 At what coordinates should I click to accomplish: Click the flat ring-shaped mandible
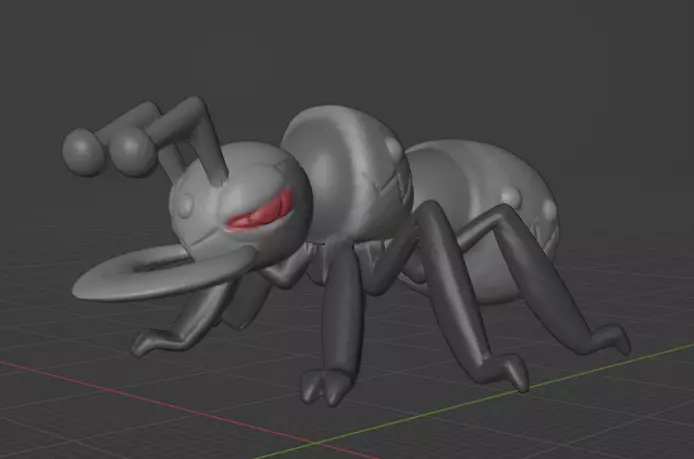pos(164,273)
